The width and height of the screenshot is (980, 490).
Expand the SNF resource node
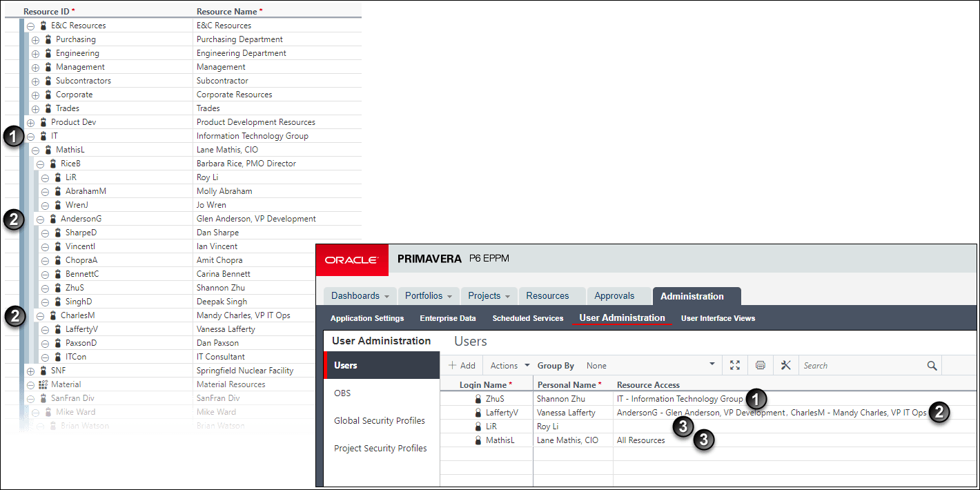30,371
